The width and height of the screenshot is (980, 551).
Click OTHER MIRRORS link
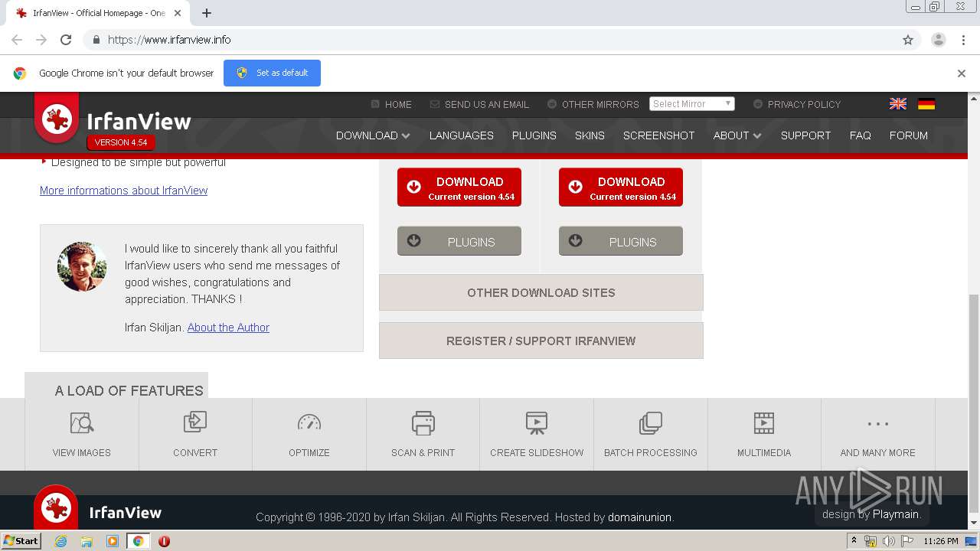point(593,104)
